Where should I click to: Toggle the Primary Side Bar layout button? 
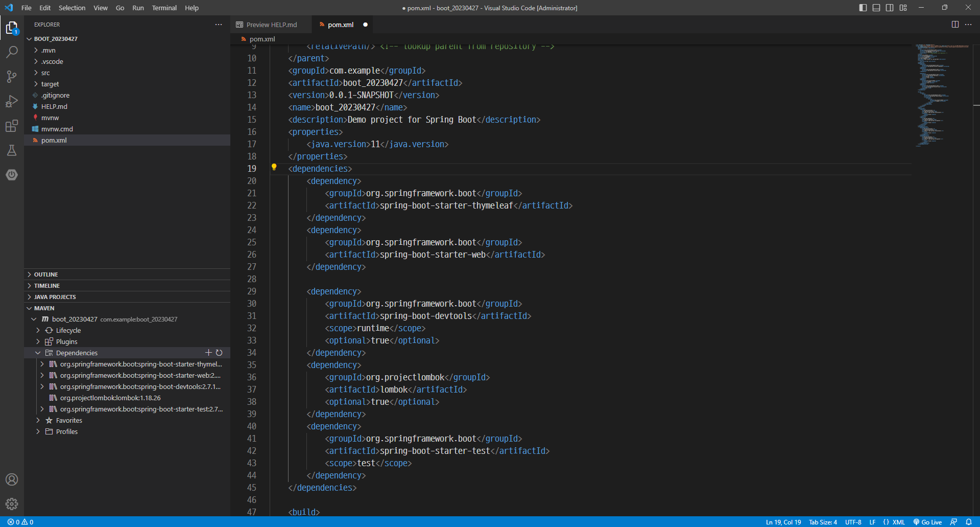tap(863, 8)
